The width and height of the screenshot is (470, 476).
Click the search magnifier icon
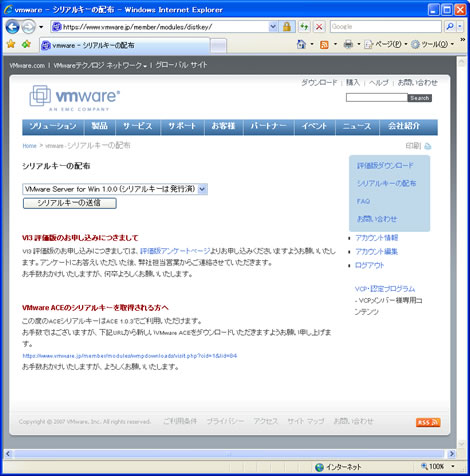[x=450, y=27]
